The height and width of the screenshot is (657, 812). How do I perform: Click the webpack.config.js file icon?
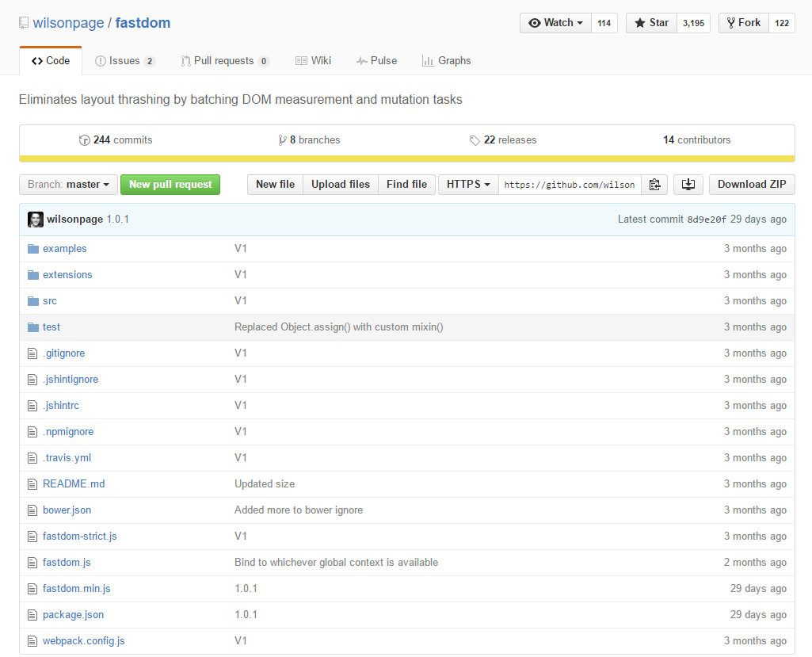point(32,641)
